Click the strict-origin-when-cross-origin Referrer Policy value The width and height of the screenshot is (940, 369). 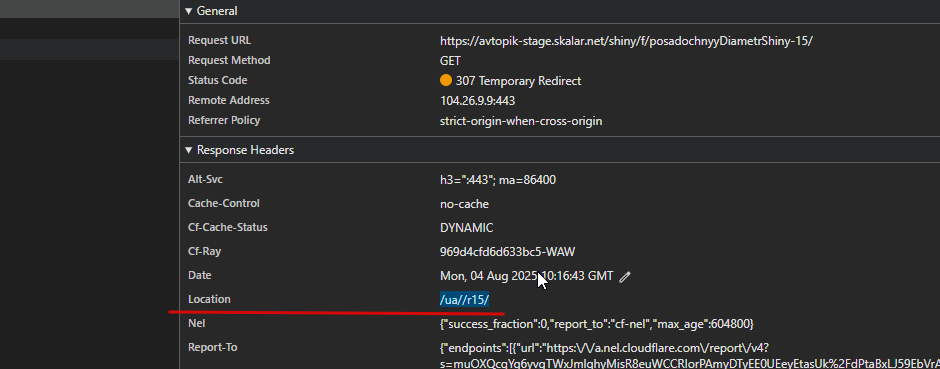(521, 121)
